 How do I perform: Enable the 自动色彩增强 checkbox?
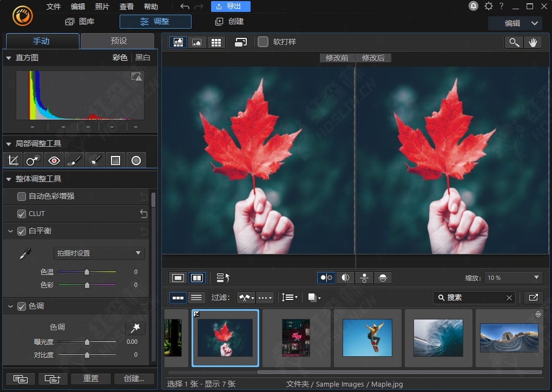(22, 196)
